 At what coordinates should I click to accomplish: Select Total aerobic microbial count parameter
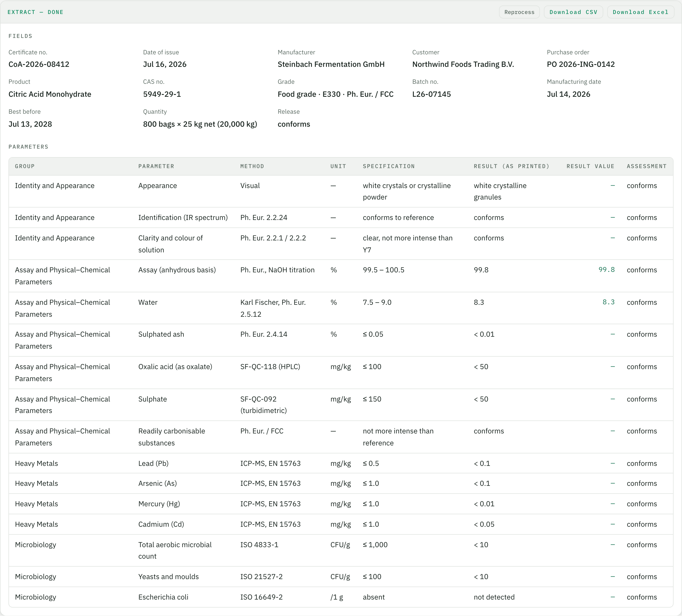click(175, 551)
